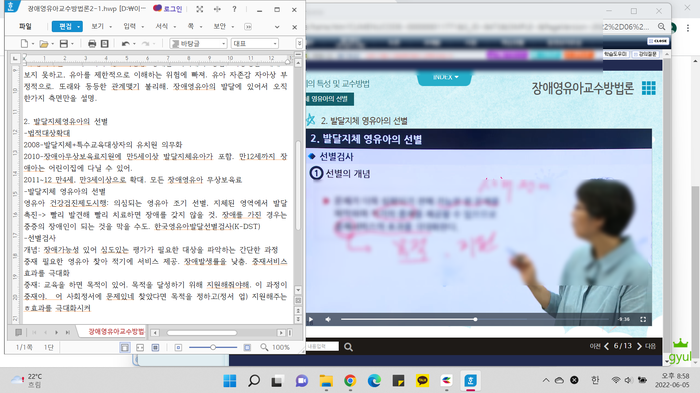Click the search magnifier in lecture player

tap(348, 347)
